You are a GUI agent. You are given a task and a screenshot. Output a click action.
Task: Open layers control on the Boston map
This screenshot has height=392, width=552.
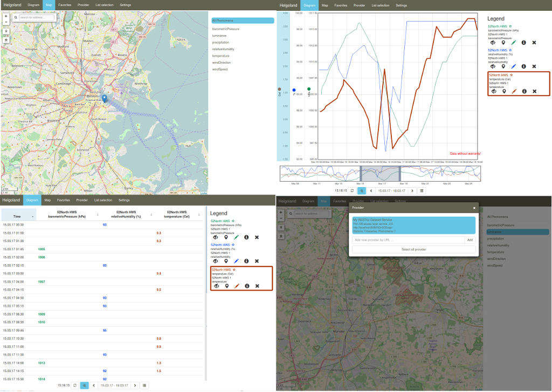(x=6, y=40)
